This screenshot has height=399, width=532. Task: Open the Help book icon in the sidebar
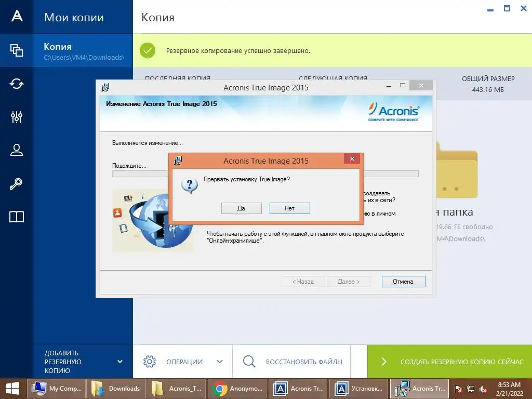pyautogui.click(x=17, y=217)
